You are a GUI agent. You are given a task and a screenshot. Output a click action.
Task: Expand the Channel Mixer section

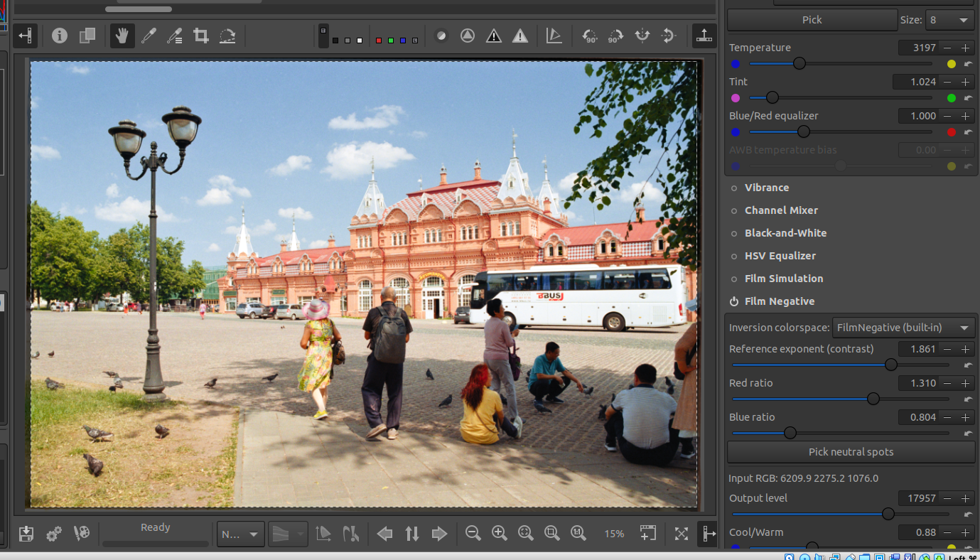(x=781, y=210)
